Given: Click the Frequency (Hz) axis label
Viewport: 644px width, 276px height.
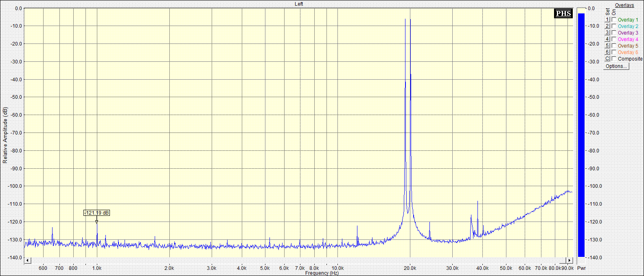Looking at the screenshot, I should coord(322,273).
